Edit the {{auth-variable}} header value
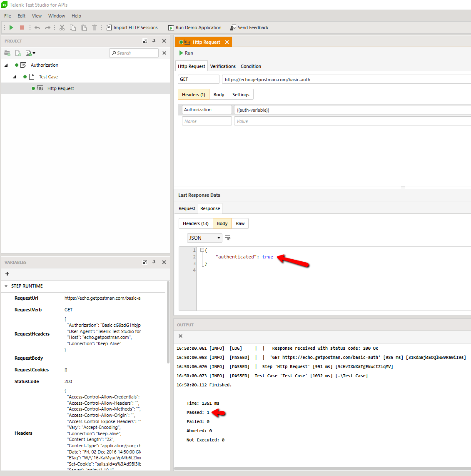 click(x=352, y=110)
